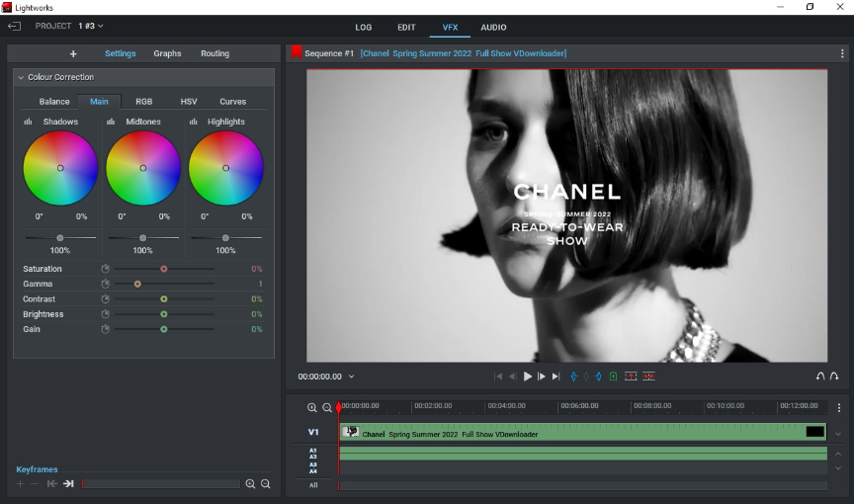Click the red lift (remove) icon
The height and width of the screenshot is (504, 854).
pos(631,377)
